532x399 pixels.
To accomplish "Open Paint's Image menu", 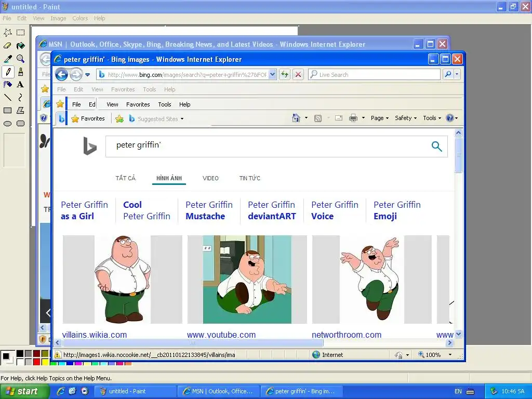I will point(58,18).
